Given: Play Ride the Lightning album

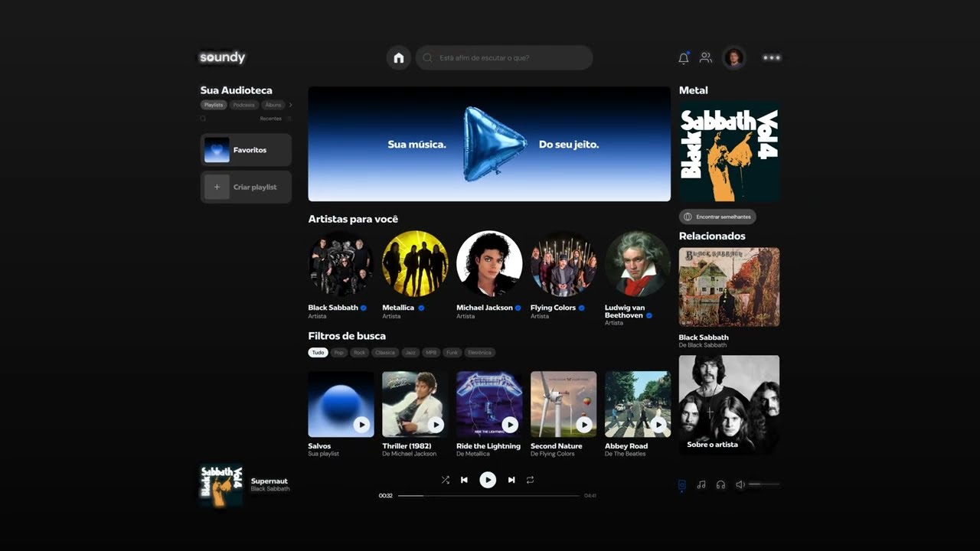Looking at the screenshot, I should [x=510, y=425].
